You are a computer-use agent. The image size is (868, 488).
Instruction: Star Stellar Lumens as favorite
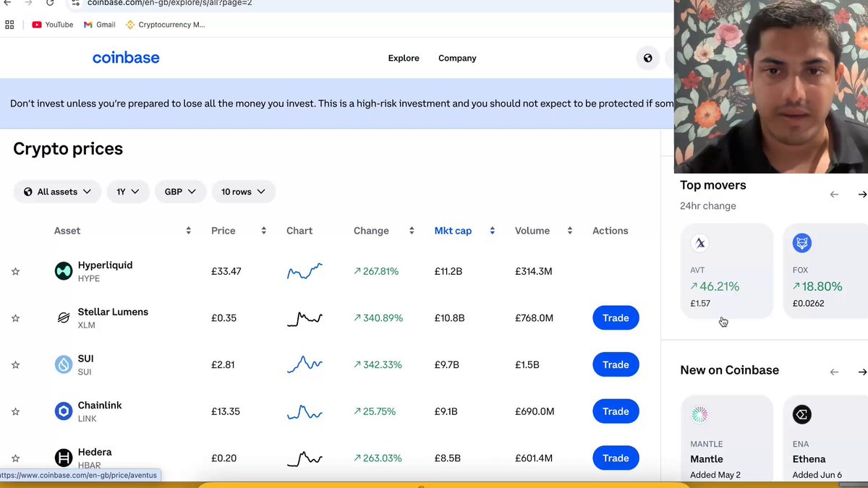pos(15,318)
